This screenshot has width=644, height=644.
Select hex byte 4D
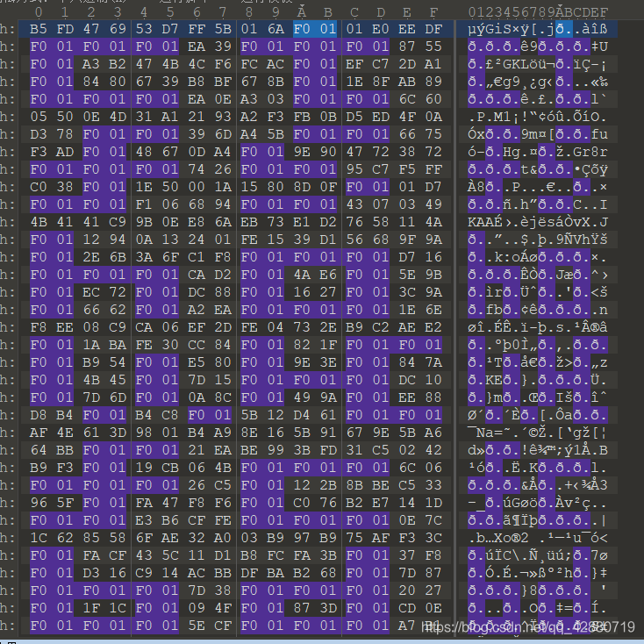coord(118,117)
